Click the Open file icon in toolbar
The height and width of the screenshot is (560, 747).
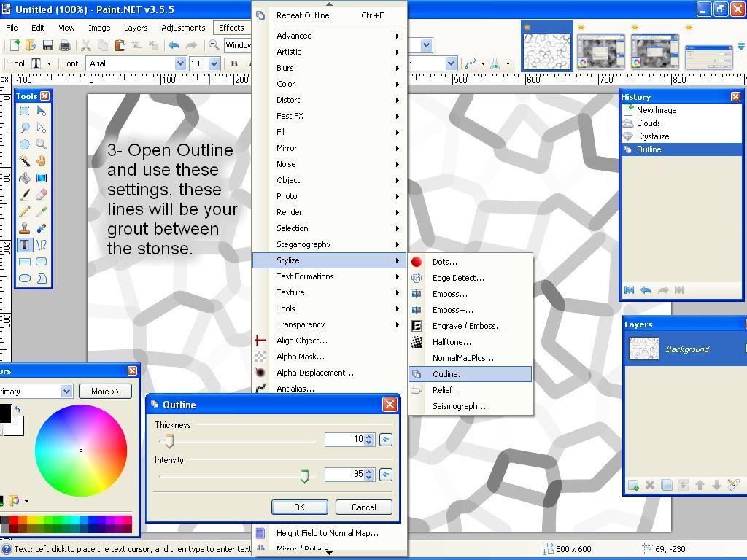coord(31,45)
